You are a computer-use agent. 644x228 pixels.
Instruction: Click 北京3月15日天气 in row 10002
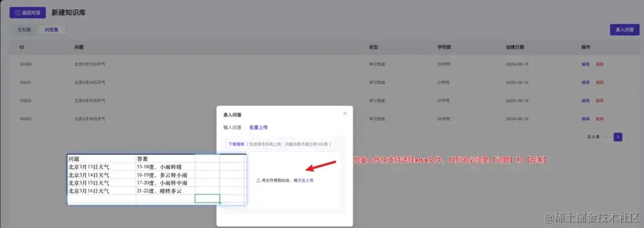coord(89,101)
